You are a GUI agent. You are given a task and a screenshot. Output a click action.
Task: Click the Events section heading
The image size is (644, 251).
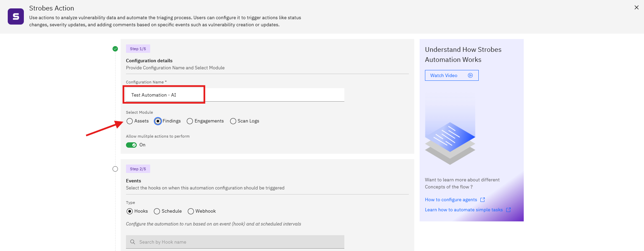click(x=133, y=181)
